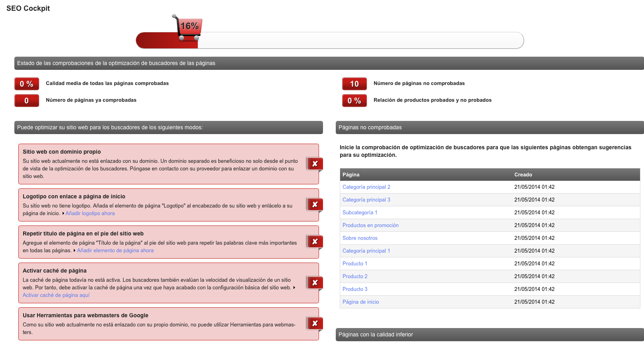Sort by 'Creado' column header
This screenshot has width=644, height=342.
523,175
